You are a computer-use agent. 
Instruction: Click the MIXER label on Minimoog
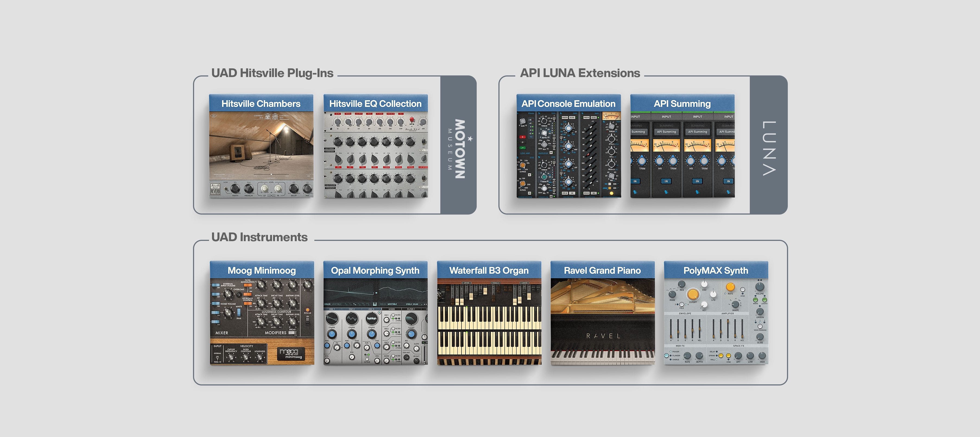pyautogui.click(x=222, y=333)
